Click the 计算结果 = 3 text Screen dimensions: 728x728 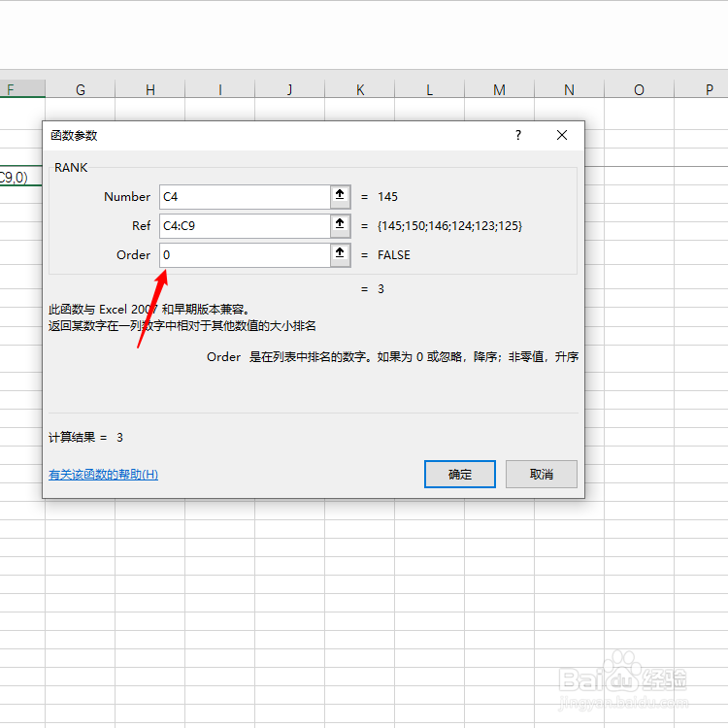point(85,438)
